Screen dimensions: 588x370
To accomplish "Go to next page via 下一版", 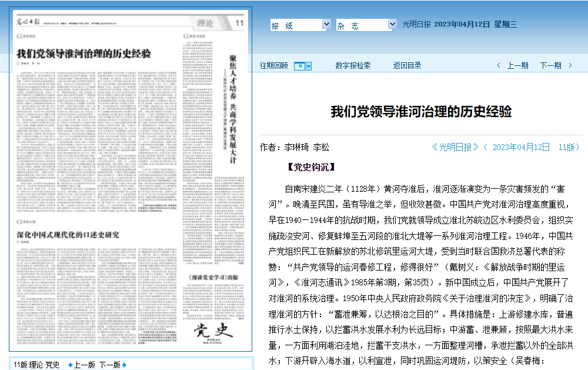I will click(109, 365).
